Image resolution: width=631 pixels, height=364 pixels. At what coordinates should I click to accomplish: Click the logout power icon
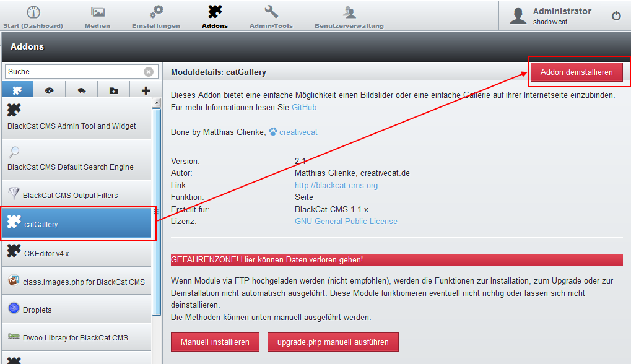(x=616, y=15)
